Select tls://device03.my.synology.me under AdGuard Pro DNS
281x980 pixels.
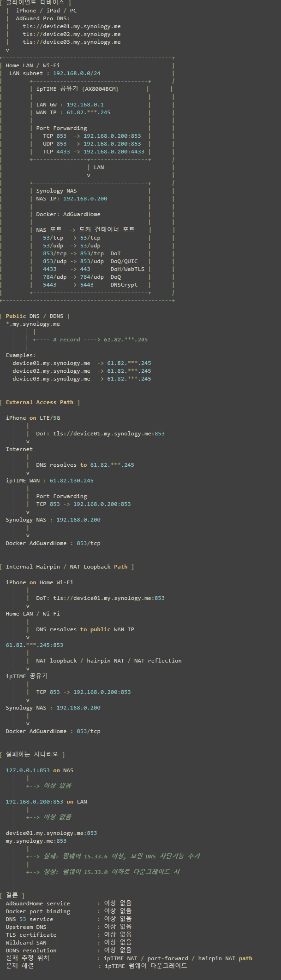coord(72,42)
